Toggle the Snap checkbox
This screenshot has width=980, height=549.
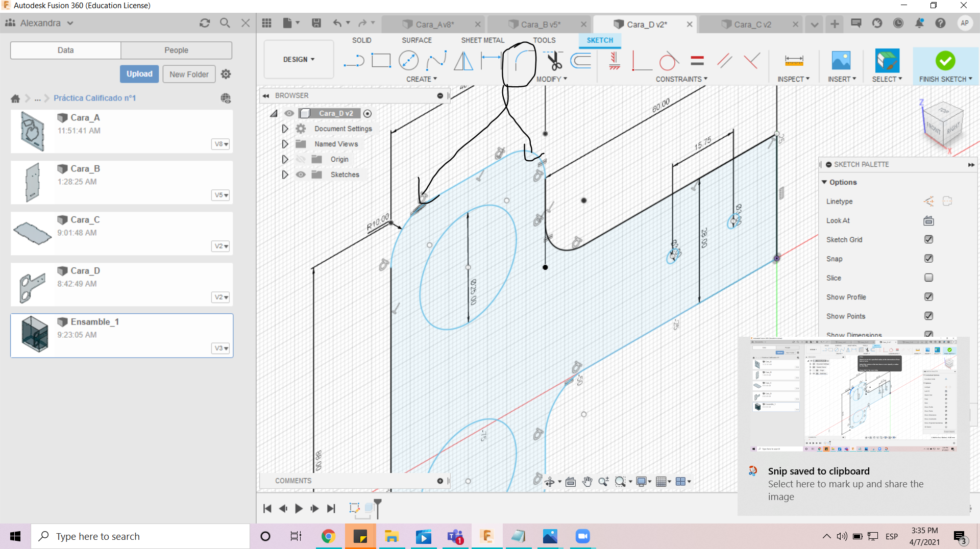(928, 258)
